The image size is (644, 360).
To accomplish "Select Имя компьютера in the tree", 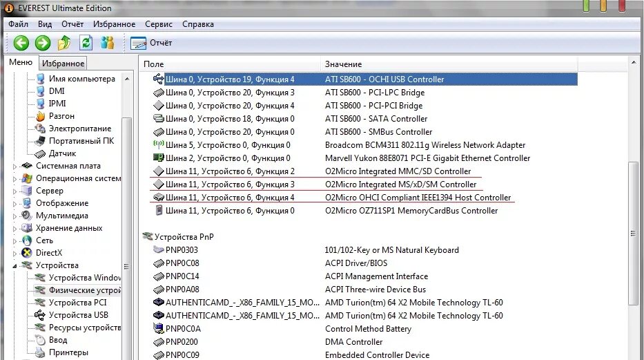I will tap(81, 79).
